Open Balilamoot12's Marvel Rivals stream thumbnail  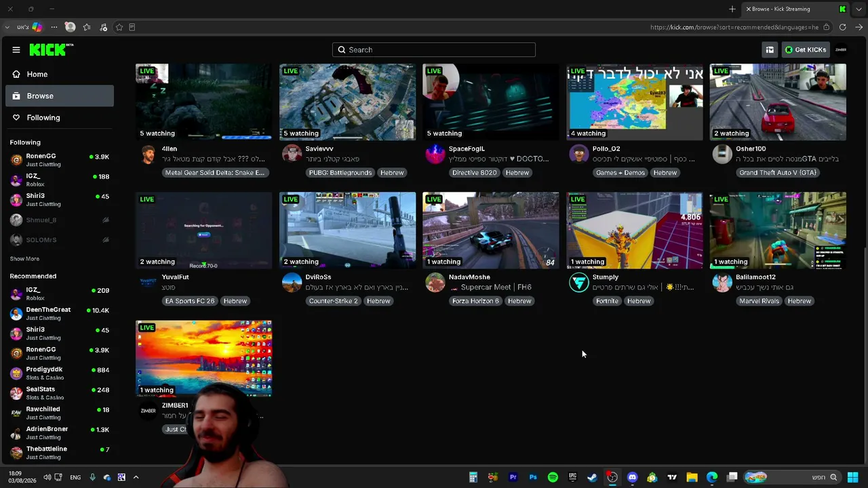778,230
